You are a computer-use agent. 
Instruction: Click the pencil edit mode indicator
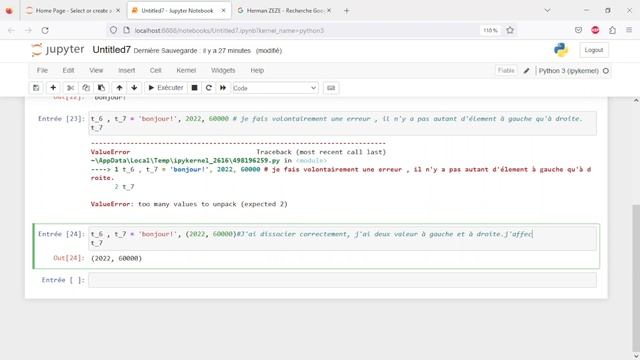click(x=527, y=71)
